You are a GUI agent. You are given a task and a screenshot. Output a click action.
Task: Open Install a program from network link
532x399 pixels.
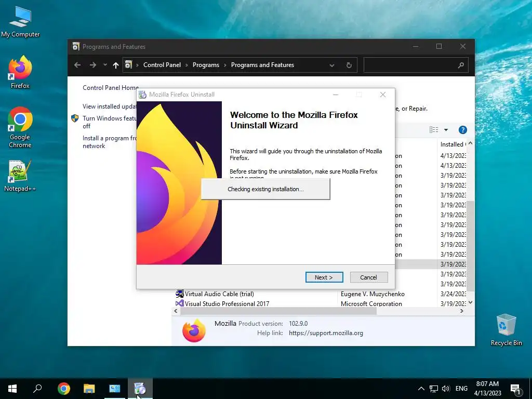(109, 142)
